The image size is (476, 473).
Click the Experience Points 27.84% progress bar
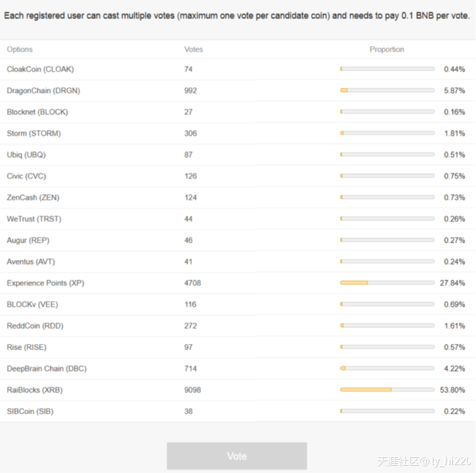[387, 283]
